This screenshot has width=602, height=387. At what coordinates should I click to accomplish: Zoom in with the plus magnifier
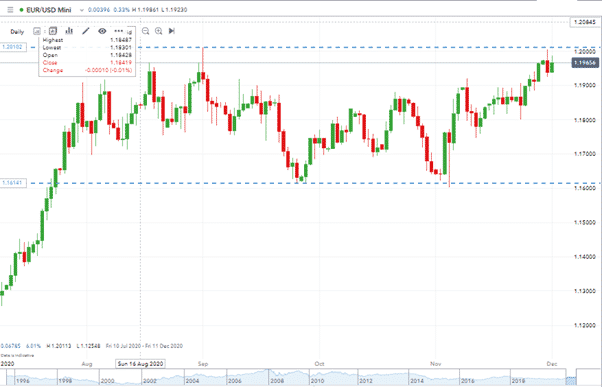tap(159, 31)
